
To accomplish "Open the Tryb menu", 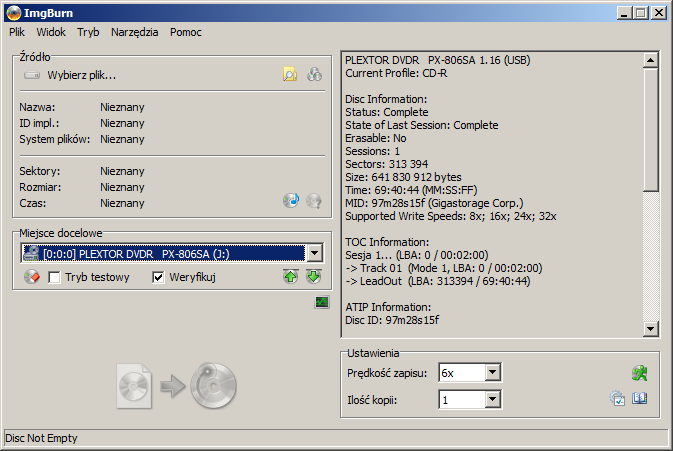I will point(88,32).
